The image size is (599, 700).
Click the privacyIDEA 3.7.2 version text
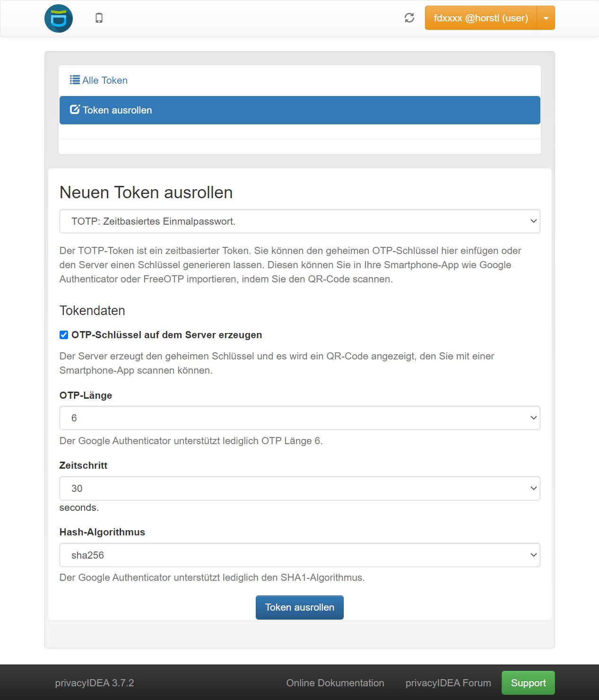click(94, 683)
